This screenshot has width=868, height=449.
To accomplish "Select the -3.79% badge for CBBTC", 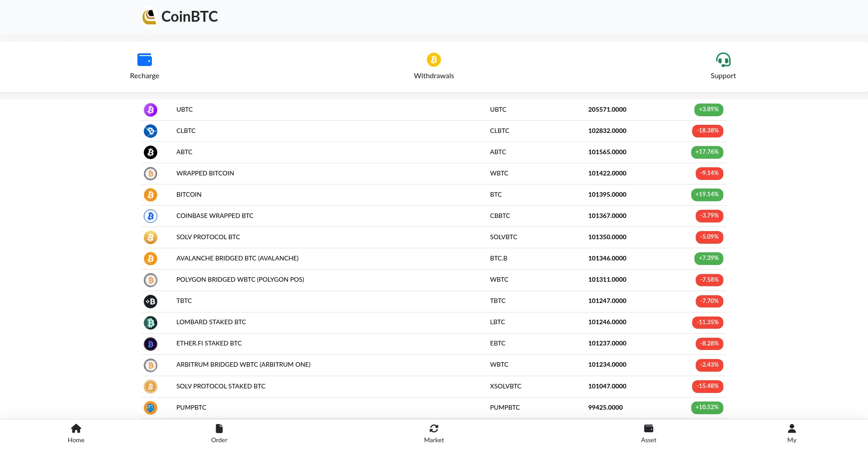I will pyautogui.click(x=709, y=216).
